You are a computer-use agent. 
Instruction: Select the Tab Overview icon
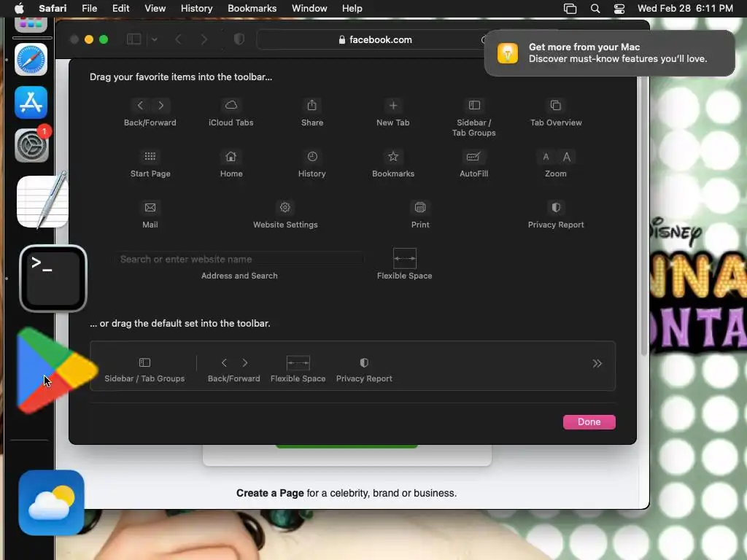pos(555,105)
